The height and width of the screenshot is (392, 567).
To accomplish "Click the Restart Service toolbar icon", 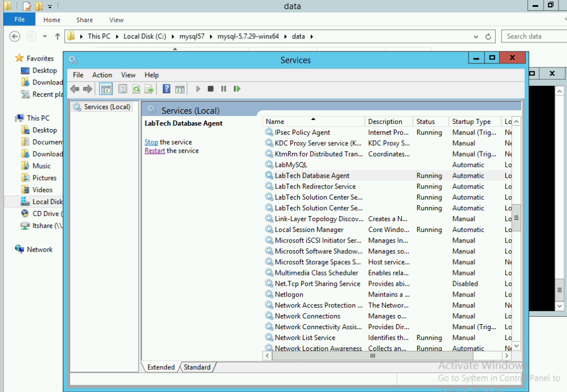I will (237, 89).
